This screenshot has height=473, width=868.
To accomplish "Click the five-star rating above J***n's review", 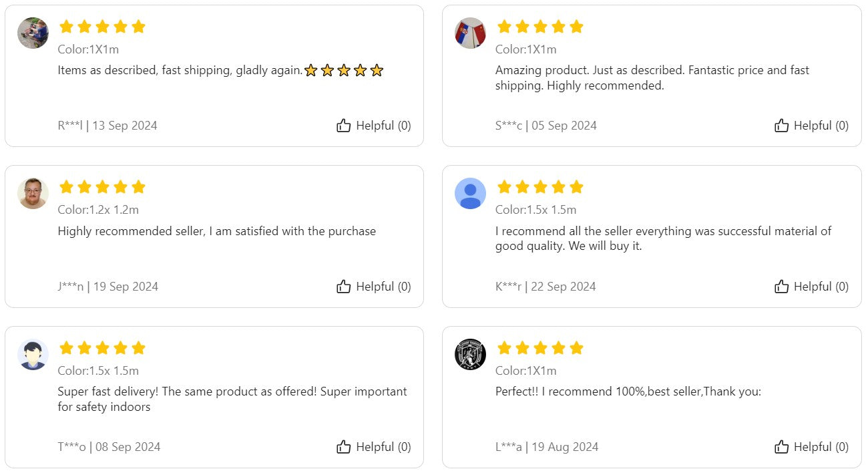I will pyautogui.click(x=102, y=187).
